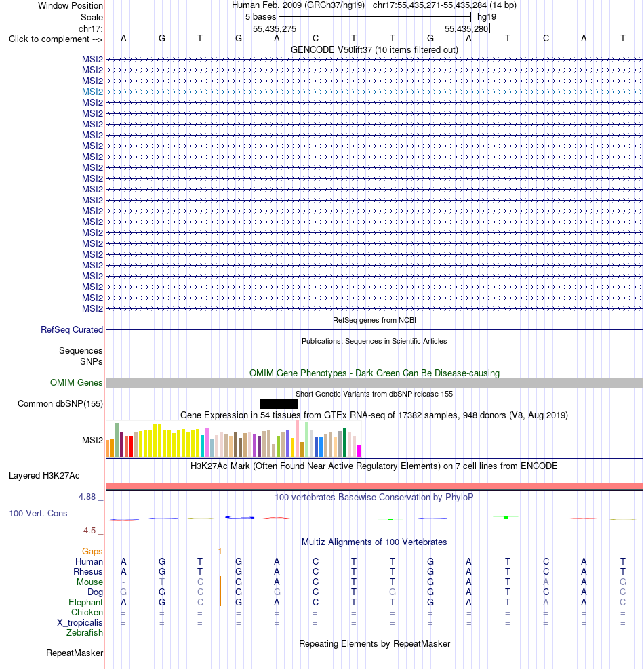Click the 55,435,280 ruler position
Image resolution: width=644 pixels, height=669 pixels.
(466, 29)
